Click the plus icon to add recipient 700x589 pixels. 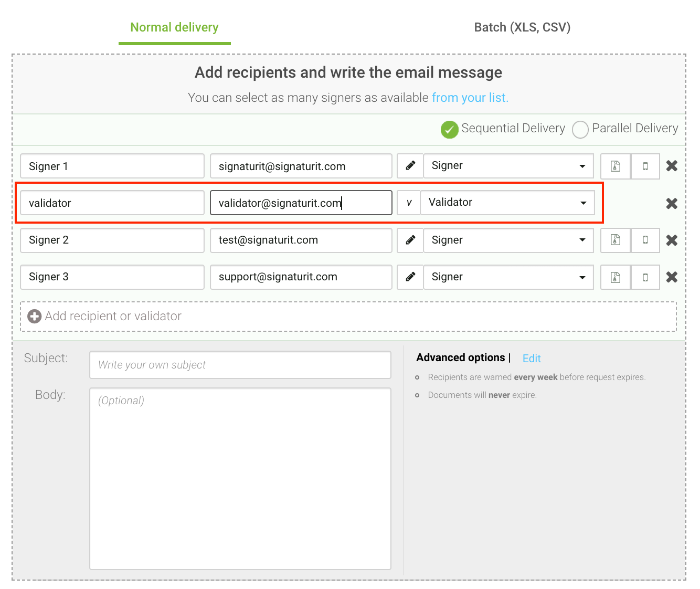click(35, 316)
